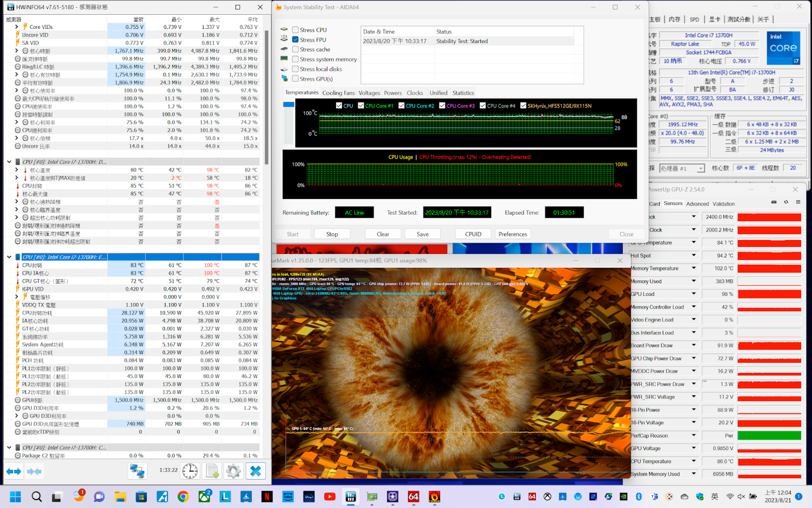Open taskbar date and time clock
This screenshot has width=812, height=508.
[x=777, y=496]
